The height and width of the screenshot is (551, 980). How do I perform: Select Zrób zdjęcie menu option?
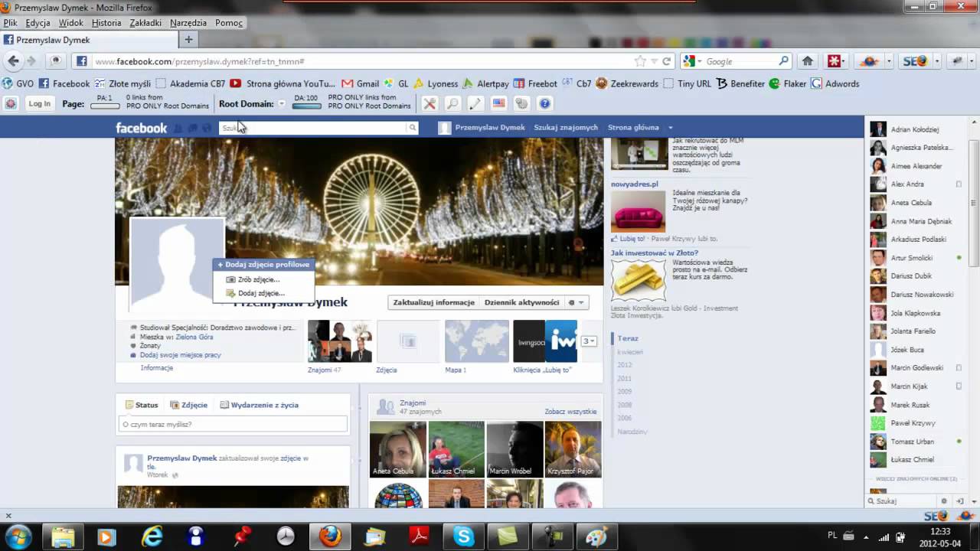tap(259, 279)
